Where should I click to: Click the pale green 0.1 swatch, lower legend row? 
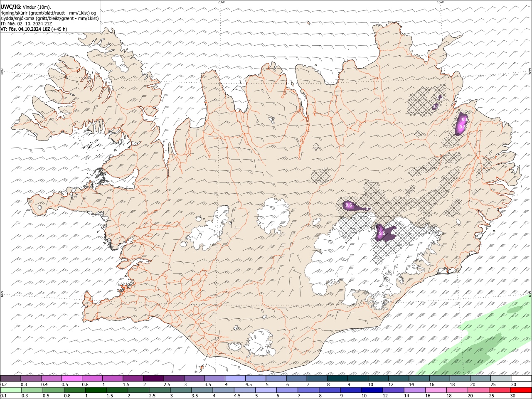click(11, 390)
